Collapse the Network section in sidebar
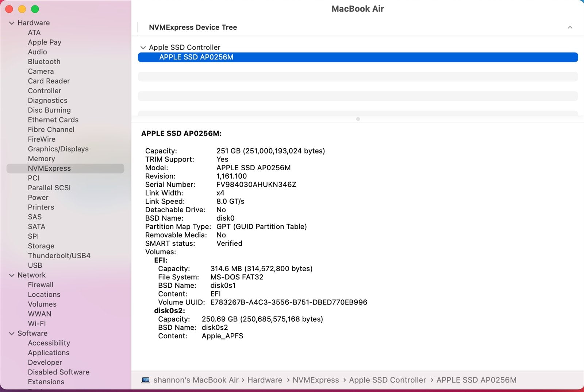 coord(12,275)
